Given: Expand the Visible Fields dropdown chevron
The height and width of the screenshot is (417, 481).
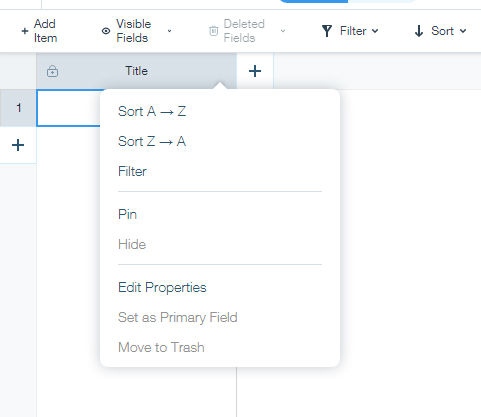Looking at the screenshot, I should 169,31.
